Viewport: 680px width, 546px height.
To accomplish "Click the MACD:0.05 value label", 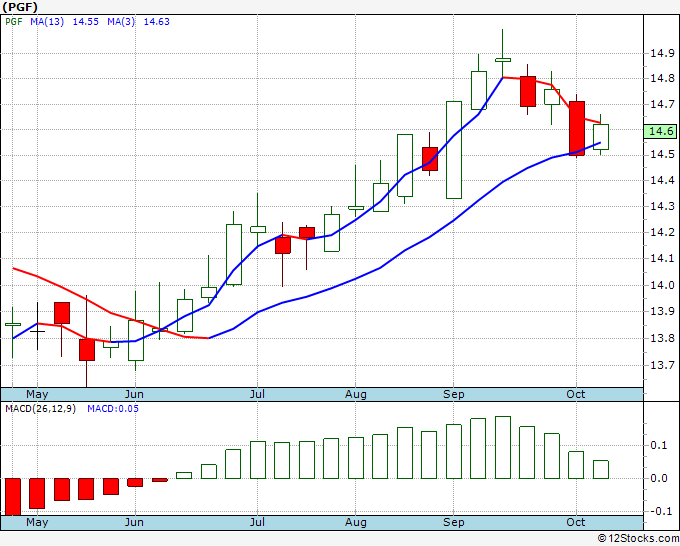I will (x=113, y=409).
